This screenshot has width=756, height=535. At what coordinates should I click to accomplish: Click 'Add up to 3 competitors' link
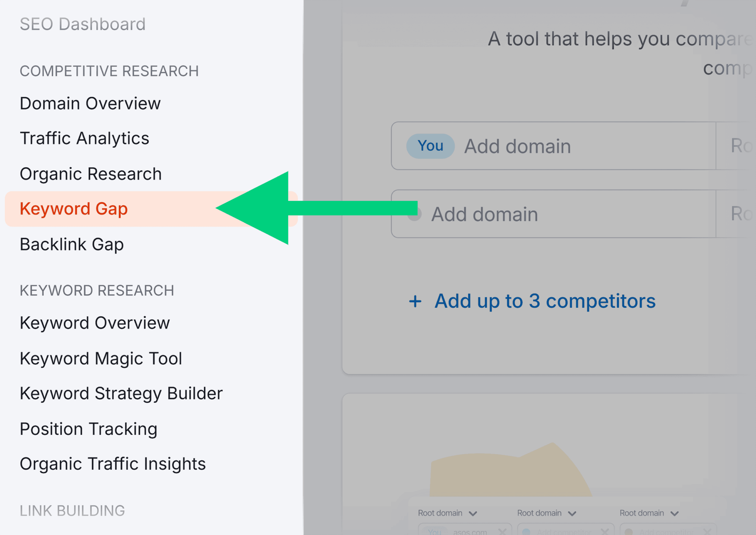point(545,301)
